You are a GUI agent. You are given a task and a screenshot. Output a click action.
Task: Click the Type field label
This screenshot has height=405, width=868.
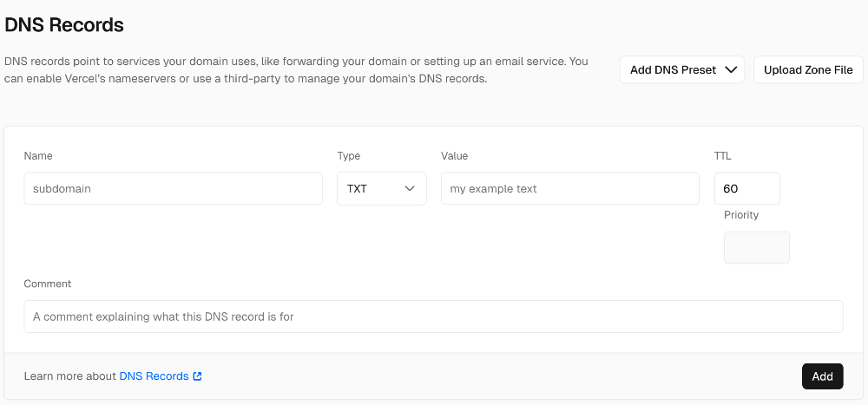click(348, 156)
